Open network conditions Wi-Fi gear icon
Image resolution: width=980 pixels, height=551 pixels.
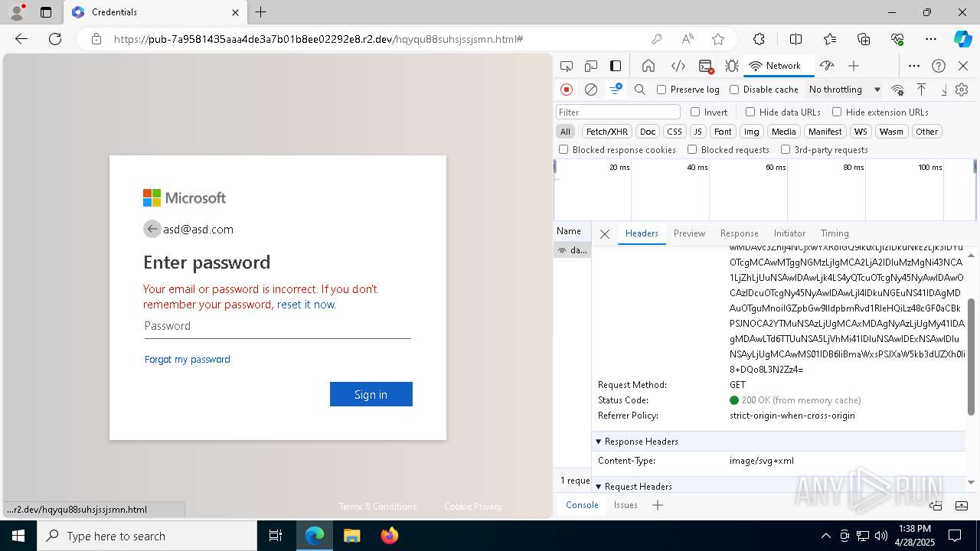coord(898,90)
